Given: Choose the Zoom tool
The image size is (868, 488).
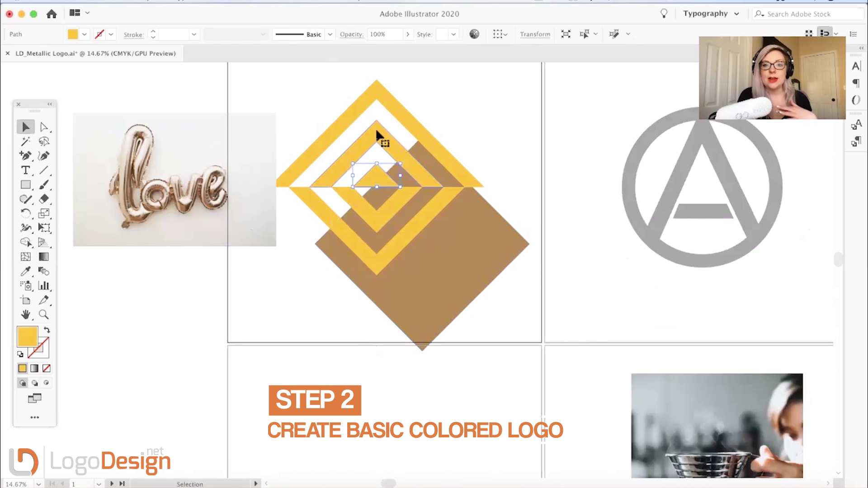Looking at the screenshot, I should [x=44, y=315].
